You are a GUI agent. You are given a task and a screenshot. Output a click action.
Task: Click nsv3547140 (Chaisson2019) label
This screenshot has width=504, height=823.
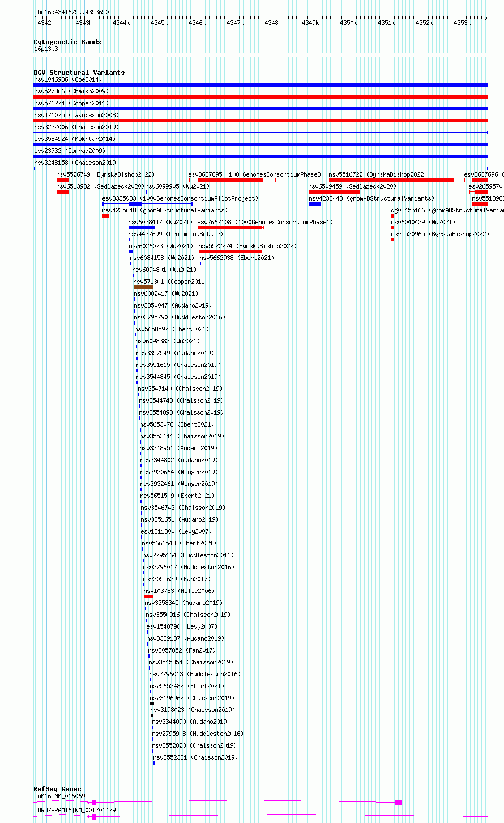pos(180,389)
